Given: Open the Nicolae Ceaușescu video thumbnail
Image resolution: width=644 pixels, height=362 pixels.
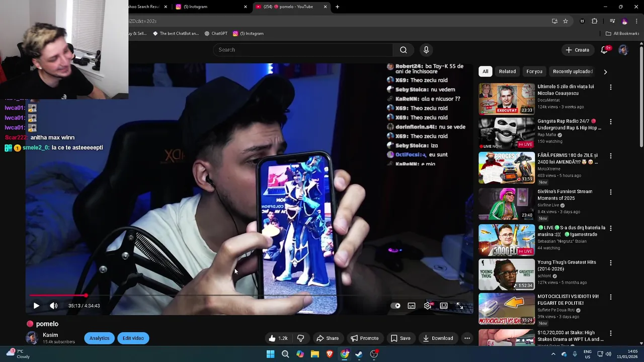Looking at the screenshot, I should coord(507,99).
